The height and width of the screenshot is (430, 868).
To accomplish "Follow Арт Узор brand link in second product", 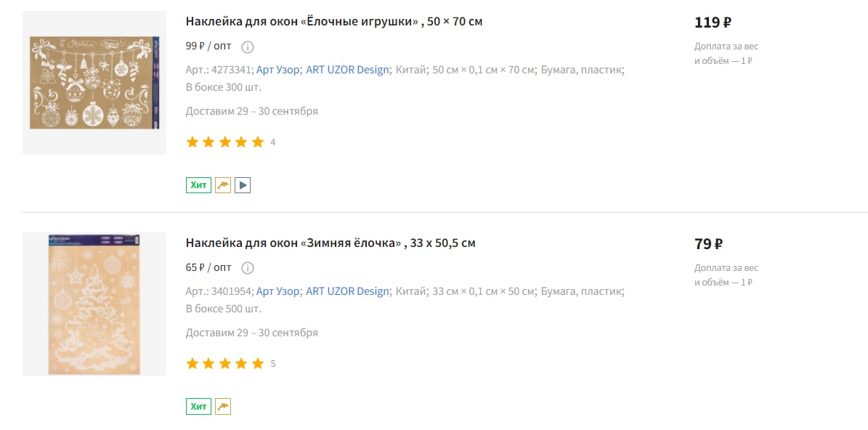I will point(278,291).
